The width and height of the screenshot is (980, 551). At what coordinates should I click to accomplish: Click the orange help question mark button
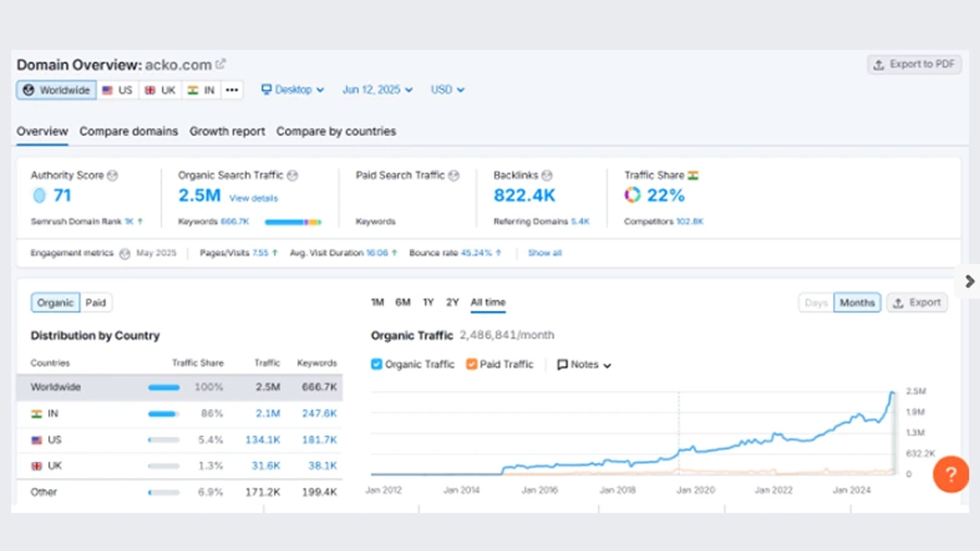950,474
